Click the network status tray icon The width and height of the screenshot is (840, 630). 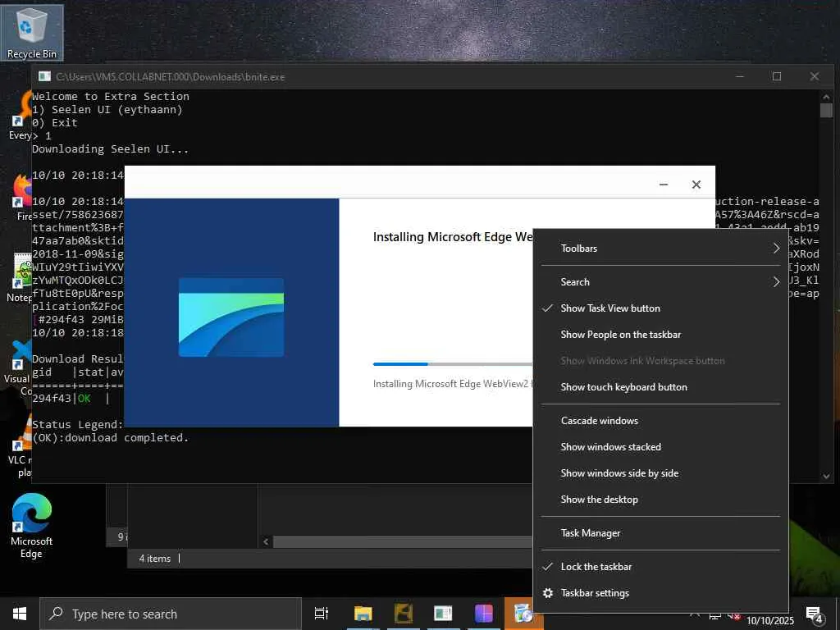[715, 616]
